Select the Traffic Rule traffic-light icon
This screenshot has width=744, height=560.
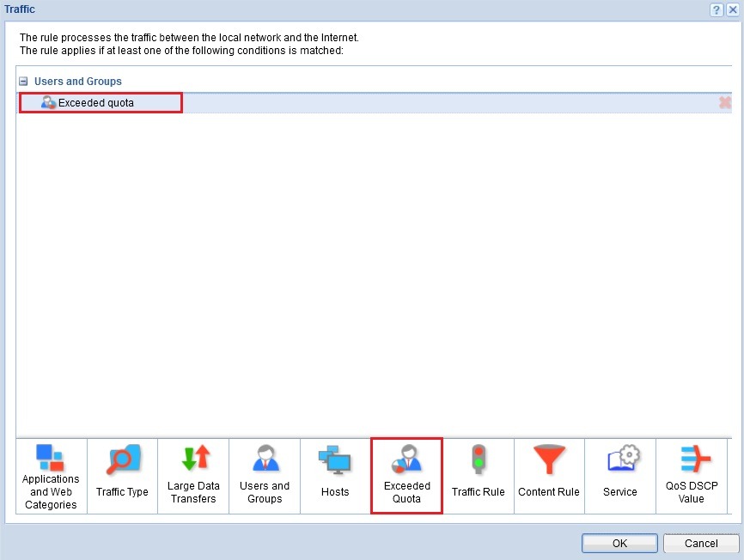click(478, 460)
